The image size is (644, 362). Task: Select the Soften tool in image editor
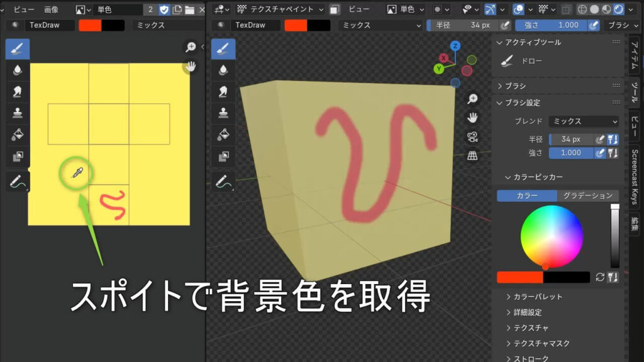click(x=17, y=70)
